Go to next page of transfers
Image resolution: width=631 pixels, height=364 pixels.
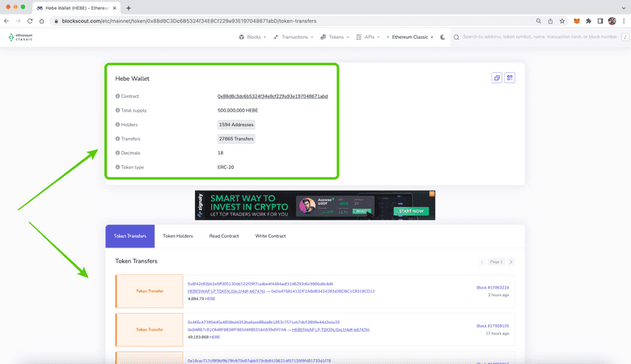(511, 262)
